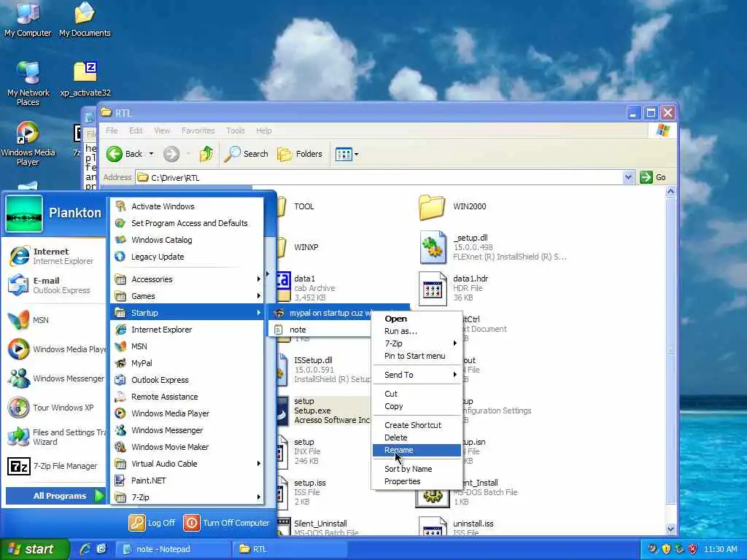Launch MyPal from programs list
Viewport: 747px width, 560px height.
(187, 363)
